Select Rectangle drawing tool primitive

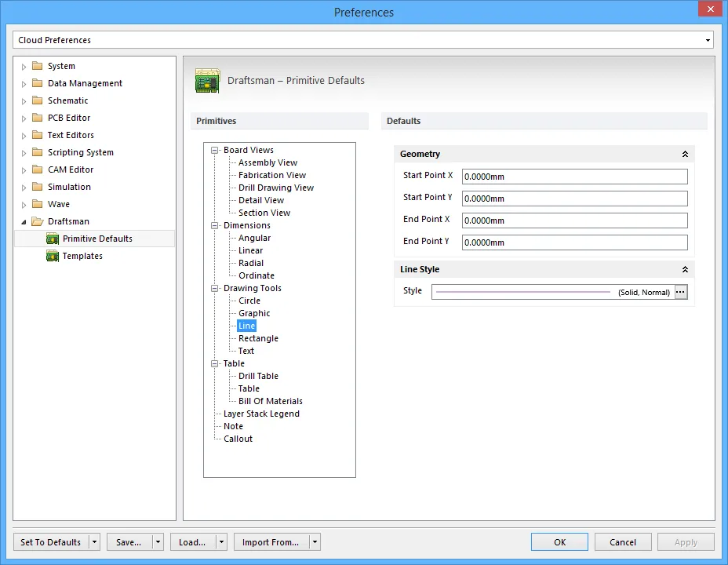tap(259, 338)
